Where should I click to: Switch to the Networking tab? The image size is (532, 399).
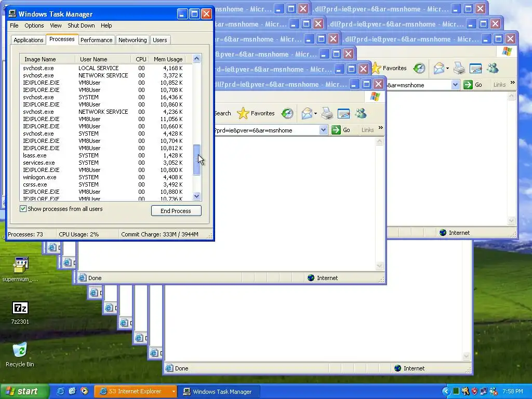click(x=132, y=40)
